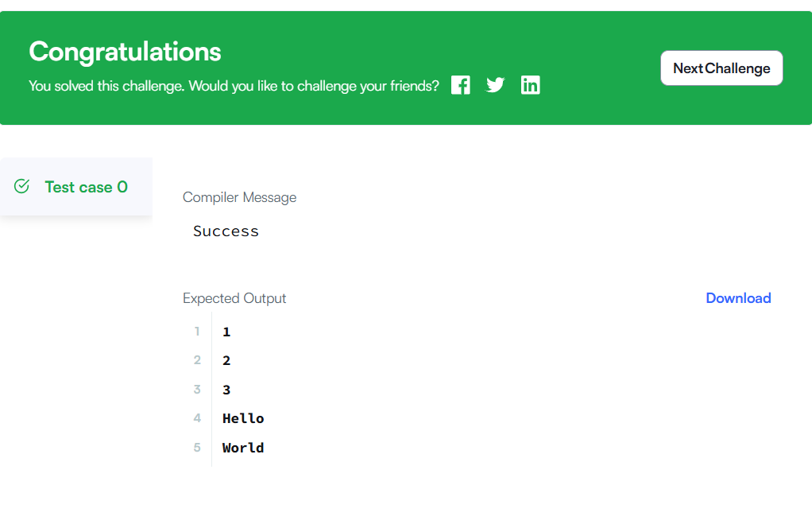Go to the Next Challenge
Viewport: 812px width, 528px height.
coord(721,68)
